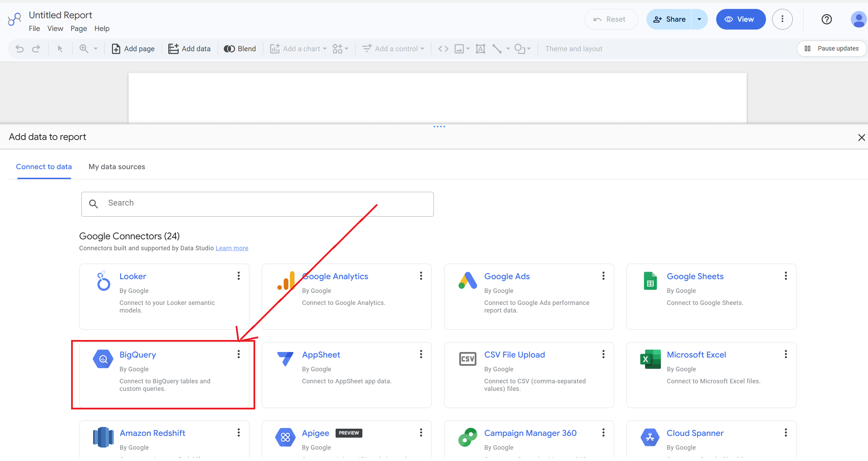The height and width of the screenshot is (461, 868).
Task: Select the CSV File Upload connector icon
Action: coord(467,359)
